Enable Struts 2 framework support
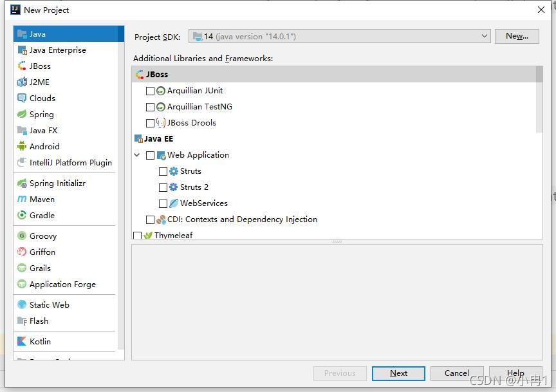556x392 pixels. tap(163, 187)
